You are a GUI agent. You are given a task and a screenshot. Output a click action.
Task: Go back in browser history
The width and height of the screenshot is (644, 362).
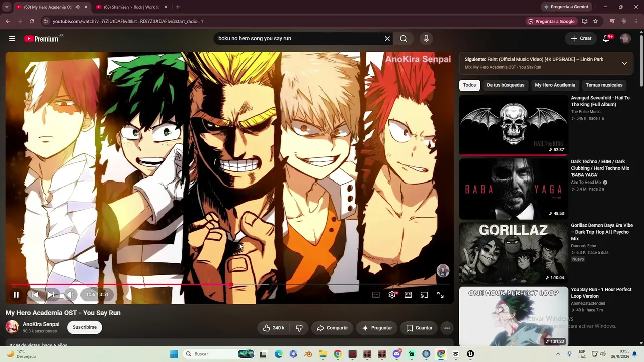coord(8,21)
